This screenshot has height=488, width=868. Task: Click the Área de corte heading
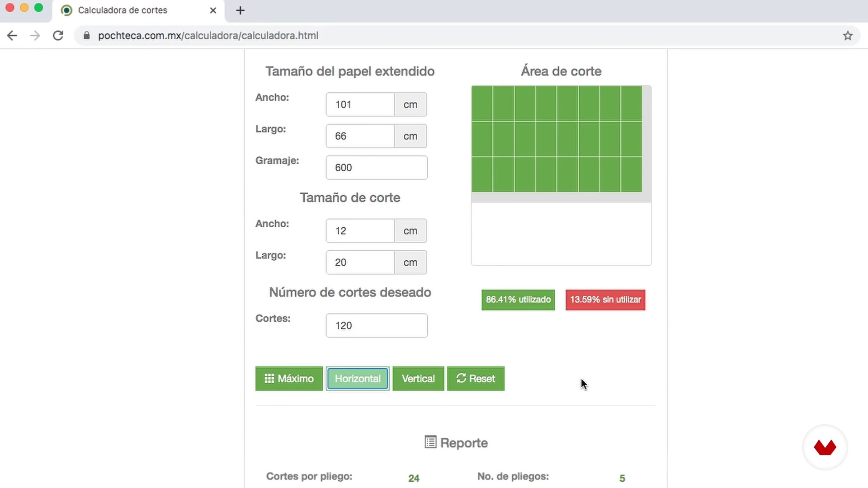[561, 71]
